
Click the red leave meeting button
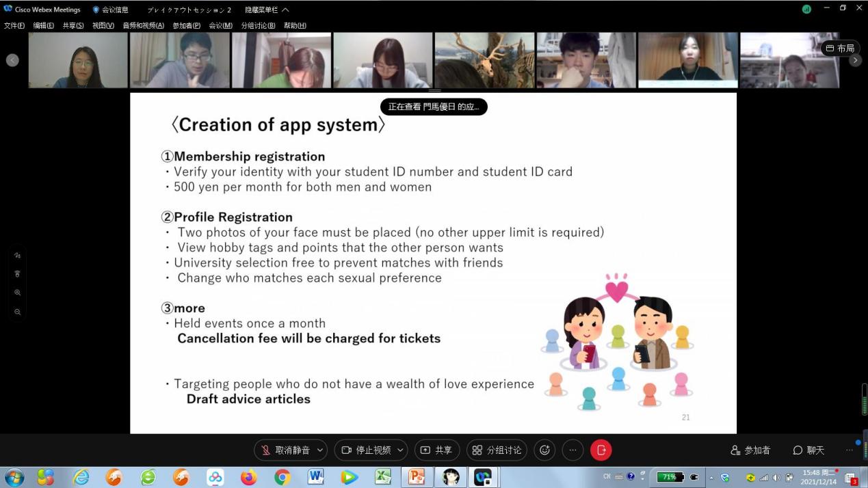[x=601, y=450]
